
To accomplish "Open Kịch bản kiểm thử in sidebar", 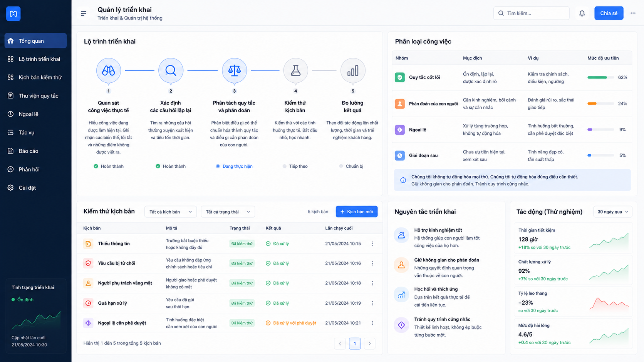I will [35, 77].
